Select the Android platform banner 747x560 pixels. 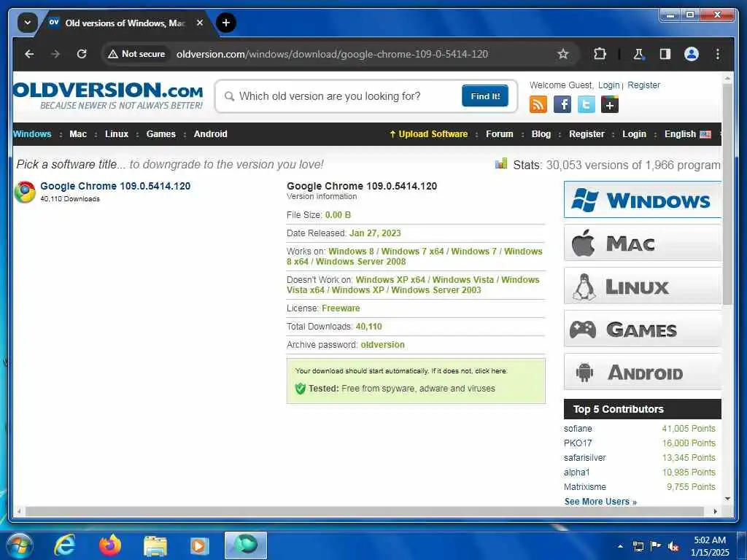(642, 371)
